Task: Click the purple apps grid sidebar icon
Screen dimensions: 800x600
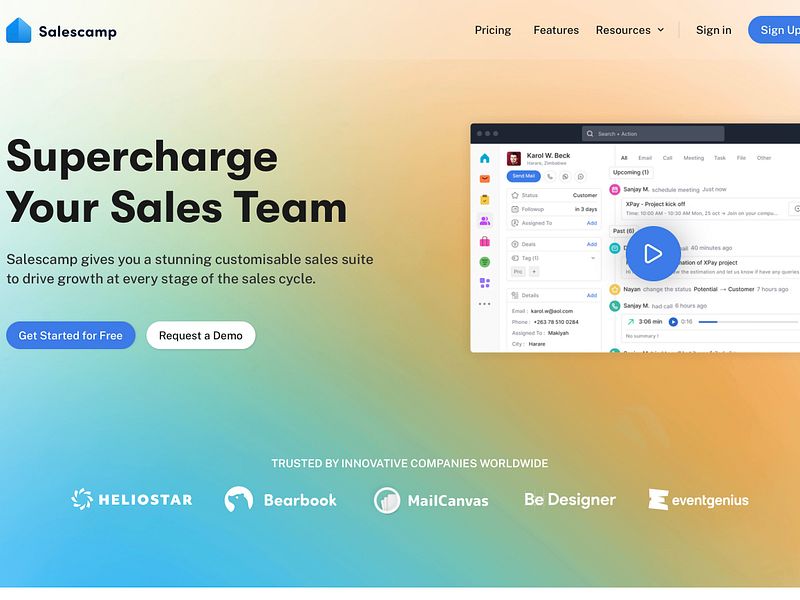Action: point(483,281)
